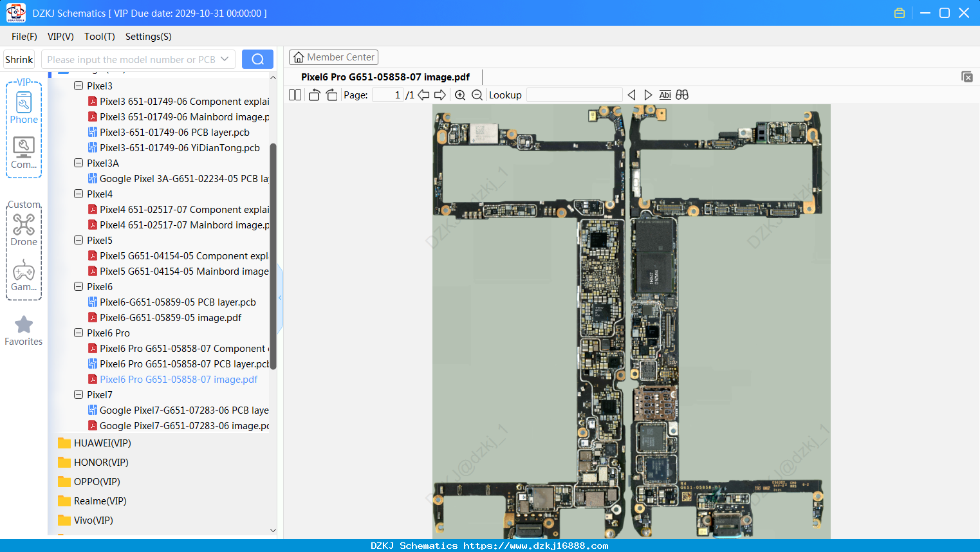The height and width of the screenshot is (552, 980).
Task: Click PCB icon of Pixel3 PCB layer.pcb
Action: pos(93,133)
